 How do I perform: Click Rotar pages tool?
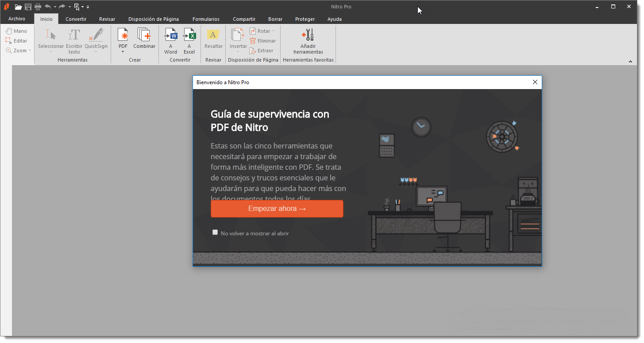click(260, 31)
